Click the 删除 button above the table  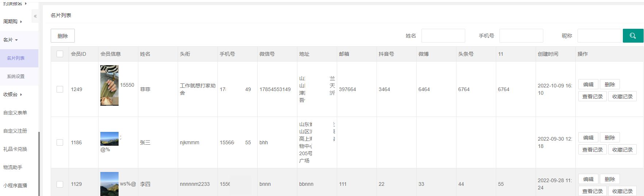click(63, 36)
